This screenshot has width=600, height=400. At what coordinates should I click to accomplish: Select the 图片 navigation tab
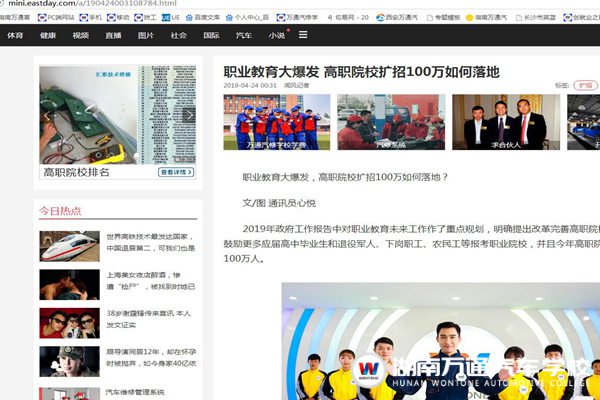(x=146, y=35)
